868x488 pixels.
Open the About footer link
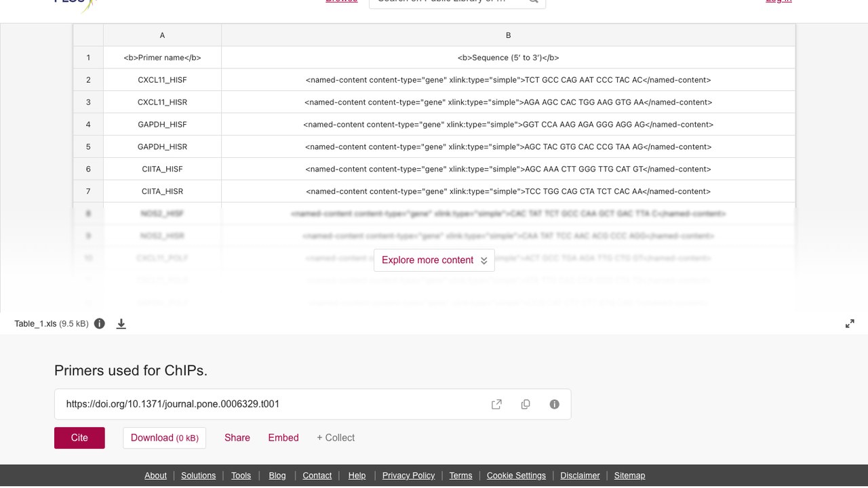[x=155, y=476]
